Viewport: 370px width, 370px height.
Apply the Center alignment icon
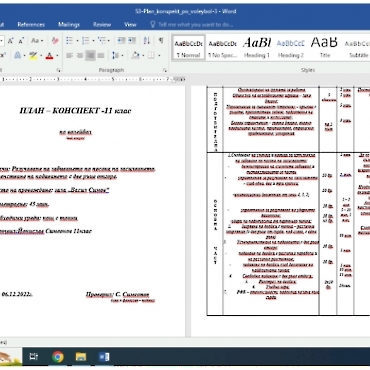coord(80,55)
